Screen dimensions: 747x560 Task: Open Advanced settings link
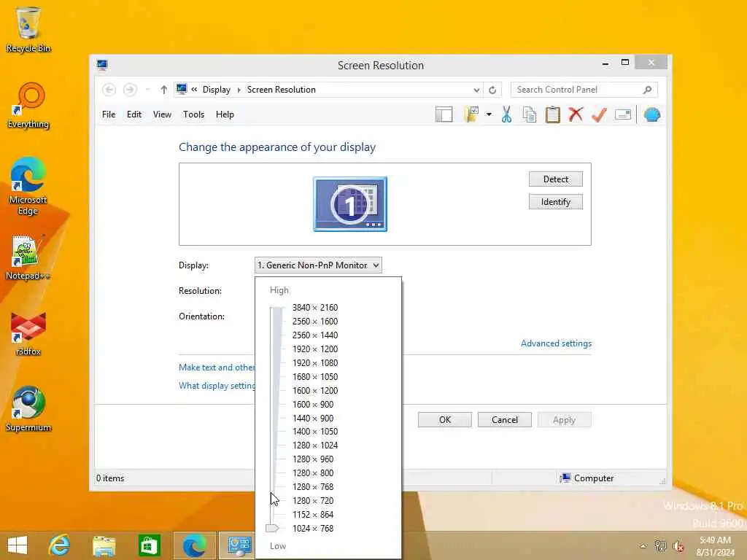click(x=556, y=343)
